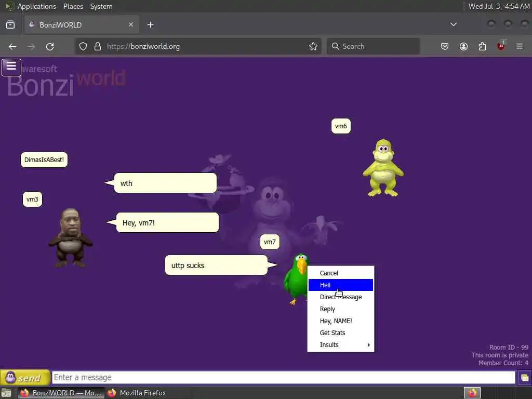
Task: Click the send button
Action: [25, 378]
